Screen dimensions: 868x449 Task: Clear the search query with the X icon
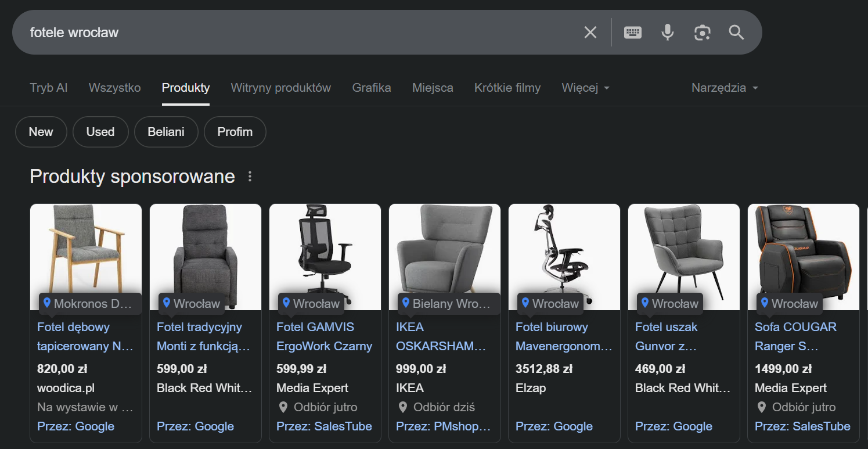point(590,32)
